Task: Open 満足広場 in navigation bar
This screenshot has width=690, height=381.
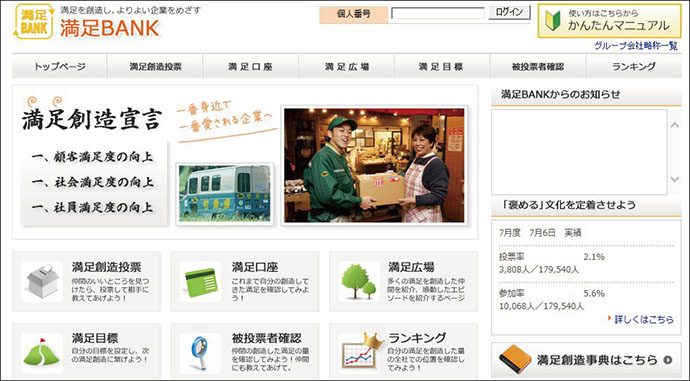Action: [346, 66]
